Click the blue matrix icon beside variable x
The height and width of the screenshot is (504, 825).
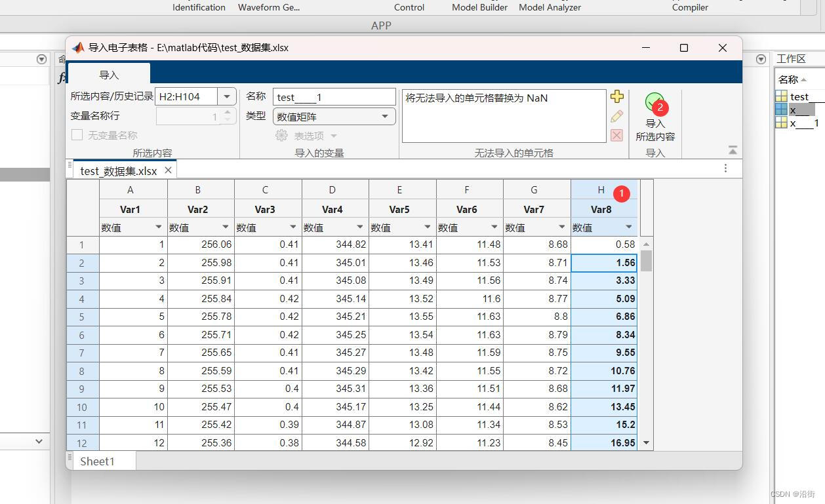(781, 109)
